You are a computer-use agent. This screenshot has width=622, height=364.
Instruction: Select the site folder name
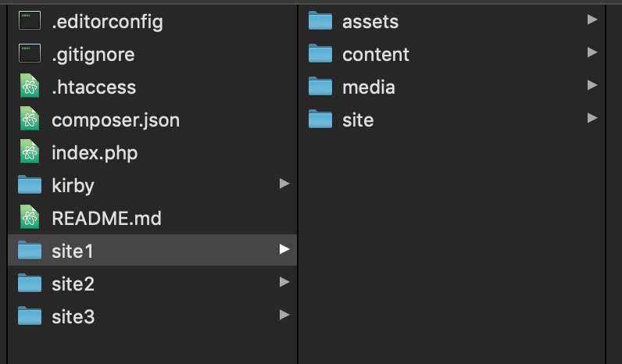tap(358, 120)
